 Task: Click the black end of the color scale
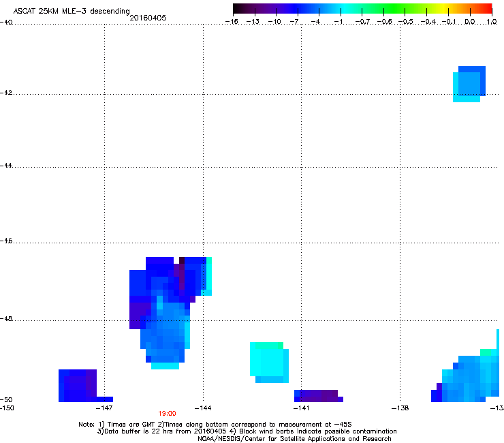coord(238,8)
